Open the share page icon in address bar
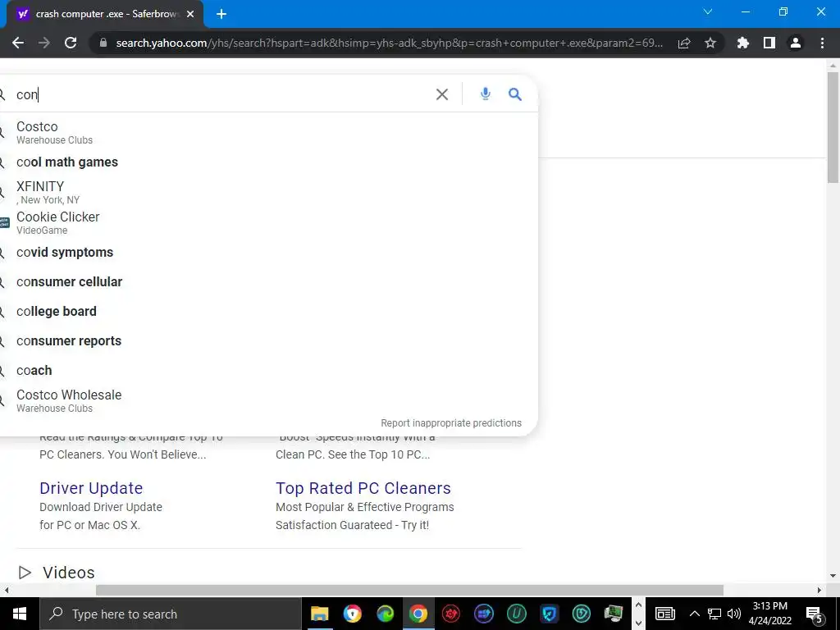The image size is (840, 630). (684, 43)
